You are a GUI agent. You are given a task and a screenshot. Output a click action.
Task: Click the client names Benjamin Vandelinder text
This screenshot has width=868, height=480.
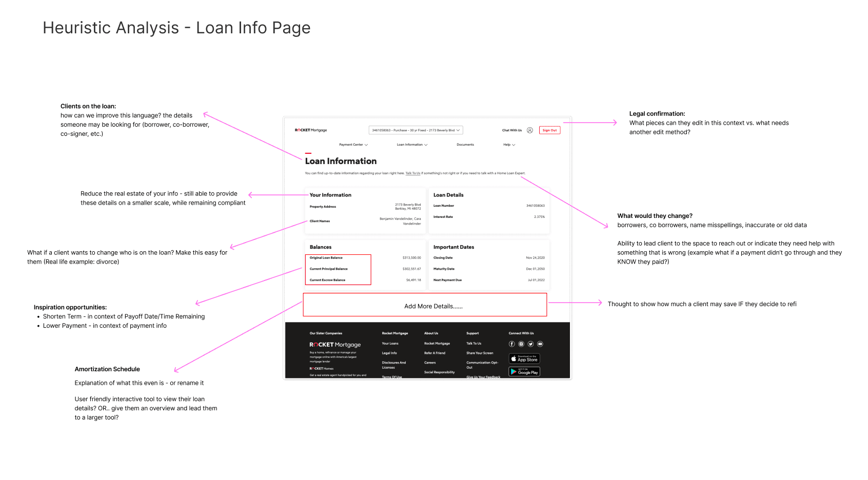click(400, 221)
